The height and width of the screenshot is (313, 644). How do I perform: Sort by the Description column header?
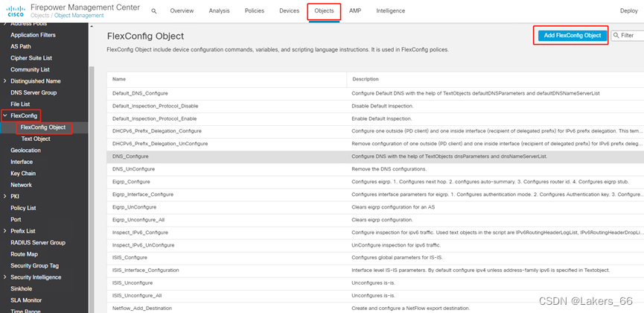click(365, 79)
